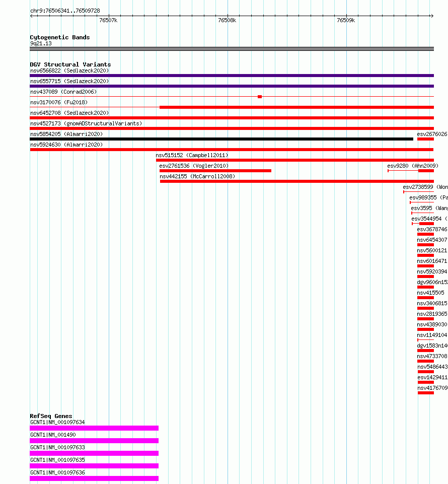
Task: Click the esv2676026 variant label
Action: (432, 134)
